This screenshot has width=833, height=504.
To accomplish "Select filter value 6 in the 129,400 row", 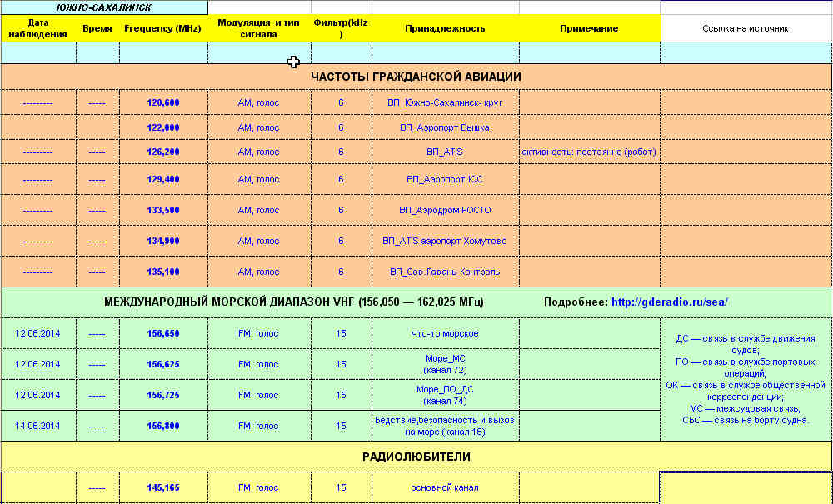I will (341, 179).
